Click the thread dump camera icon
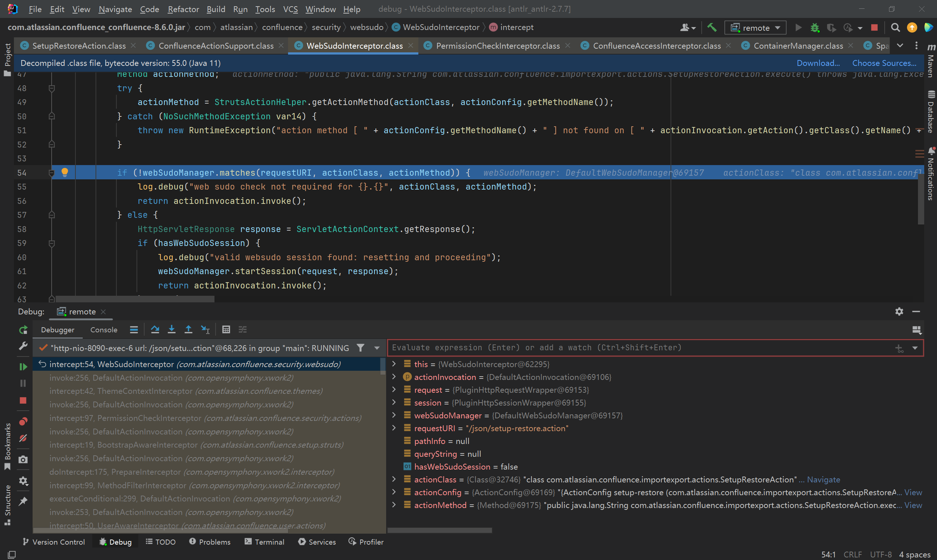Viewport: 937px width, 560px height. click(23, 459)
